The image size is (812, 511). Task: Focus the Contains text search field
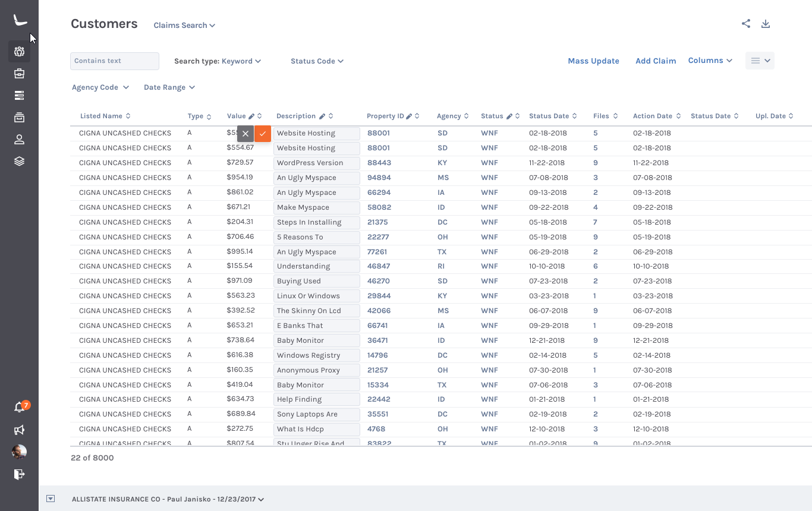[115, 61]
